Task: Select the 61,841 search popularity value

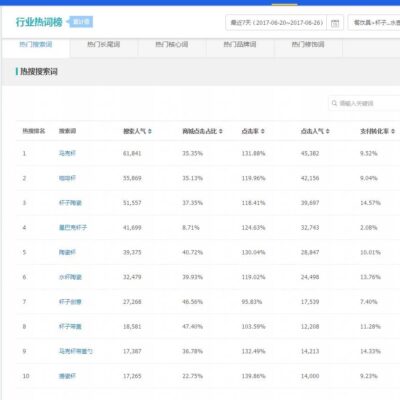Action: click(x=132, y=153)
